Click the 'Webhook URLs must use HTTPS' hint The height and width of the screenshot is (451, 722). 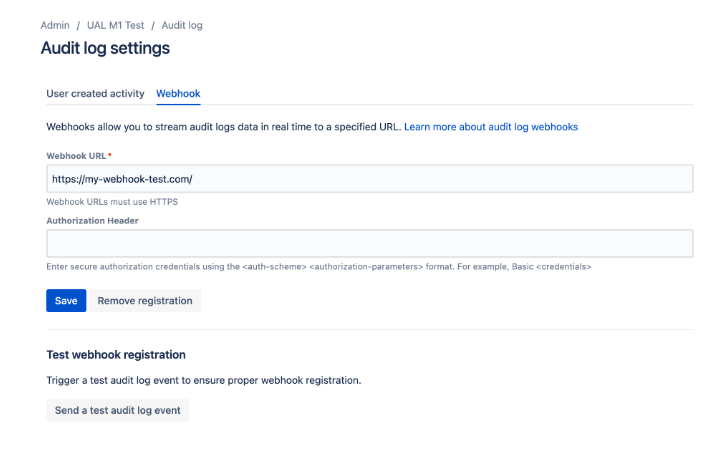112,202
